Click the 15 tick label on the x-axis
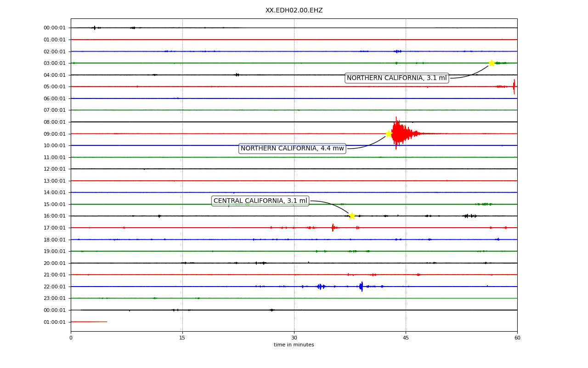The image size is (588, 368). [182, 338]
